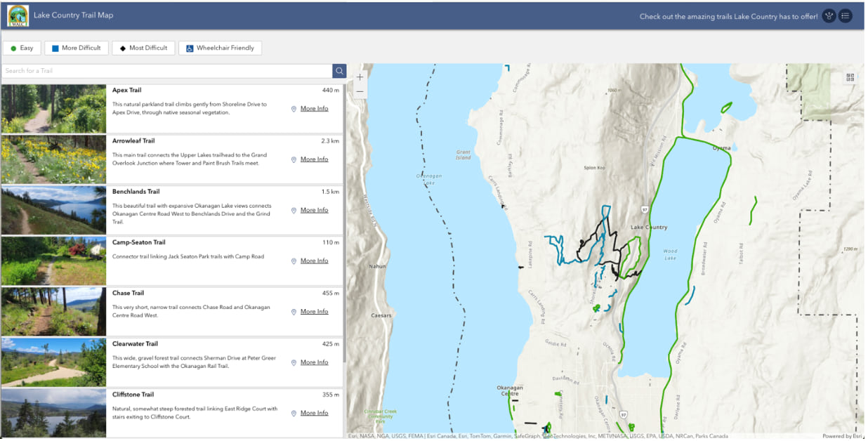This screenshot has width=868, height=441.
Task: Click the trail list vertical scrollbar
Action: click(344, 225)
